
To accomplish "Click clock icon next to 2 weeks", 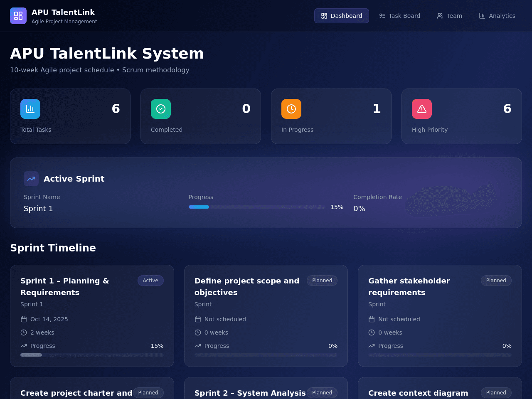I will click(24, 332).
